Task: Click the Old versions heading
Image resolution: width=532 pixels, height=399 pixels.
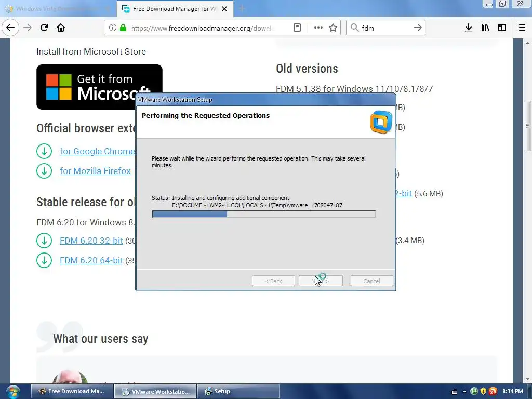Action: click(x=307, y=69)
